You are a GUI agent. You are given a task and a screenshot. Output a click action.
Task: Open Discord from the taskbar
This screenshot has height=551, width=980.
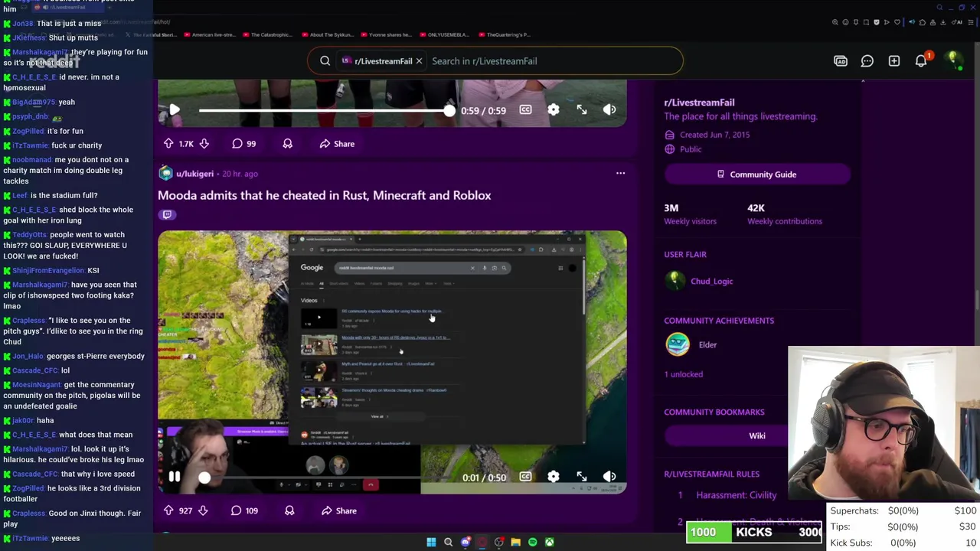465,543
